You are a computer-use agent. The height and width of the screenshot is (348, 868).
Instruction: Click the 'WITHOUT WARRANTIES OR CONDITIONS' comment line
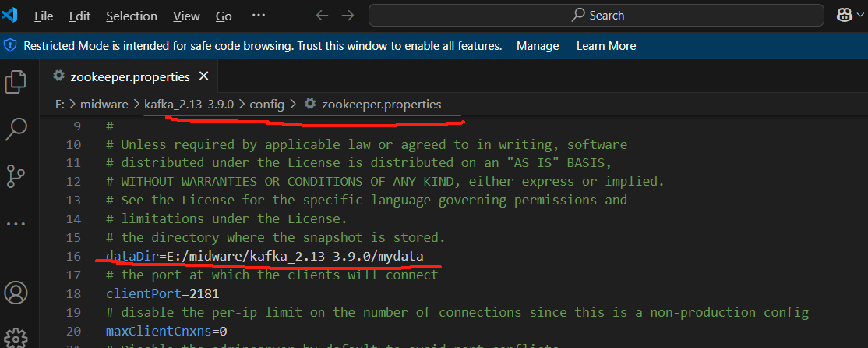(x=385, y=182)
